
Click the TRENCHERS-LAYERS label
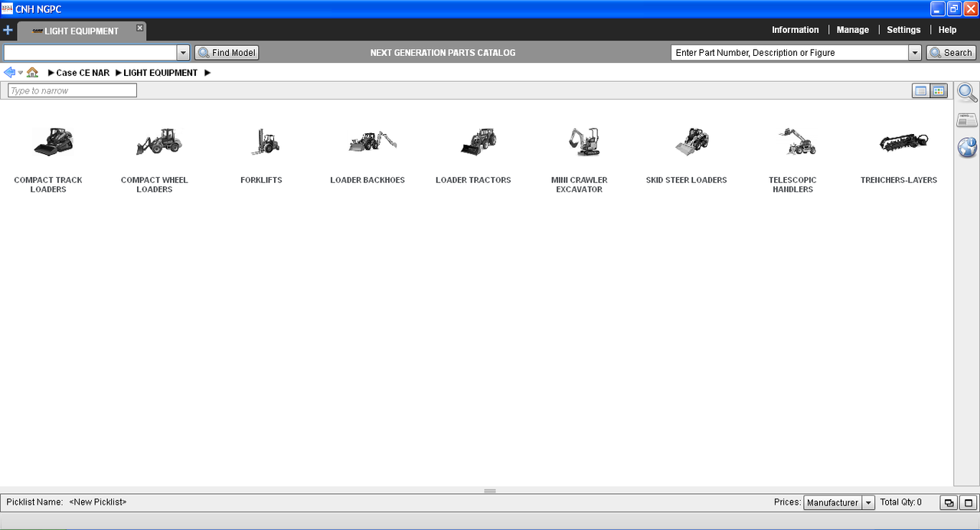tap(899, 180)
